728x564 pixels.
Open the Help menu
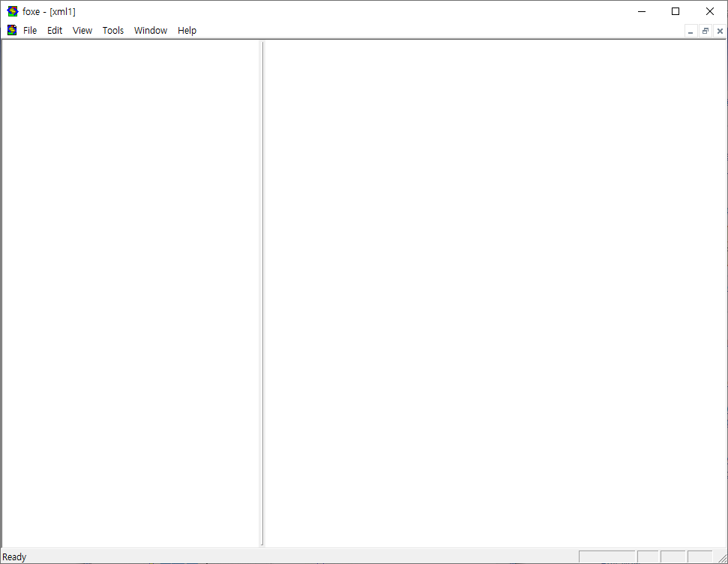point(187,31)
